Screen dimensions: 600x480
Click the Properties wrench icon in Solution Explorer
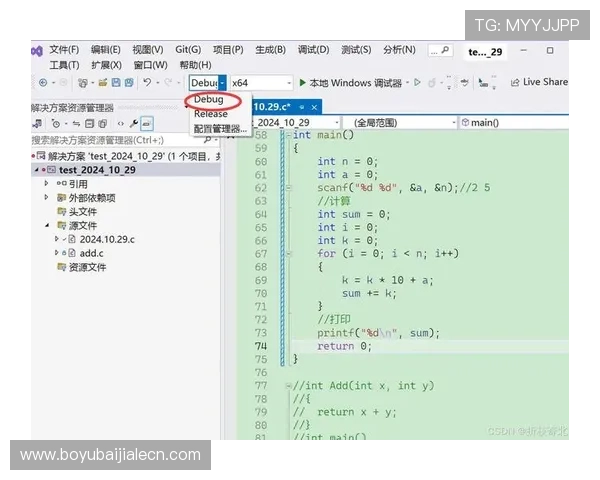pos(133,123)
